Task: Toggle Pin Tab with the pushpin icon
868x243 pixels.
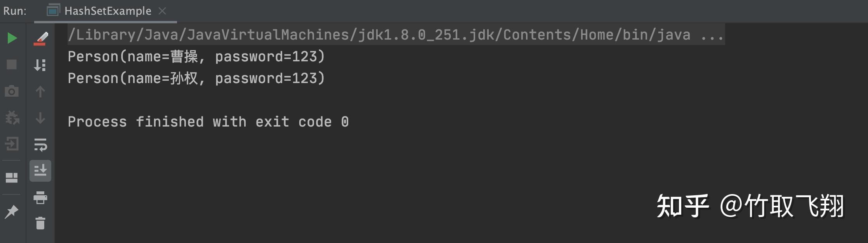Action: [x=12, y=212]
